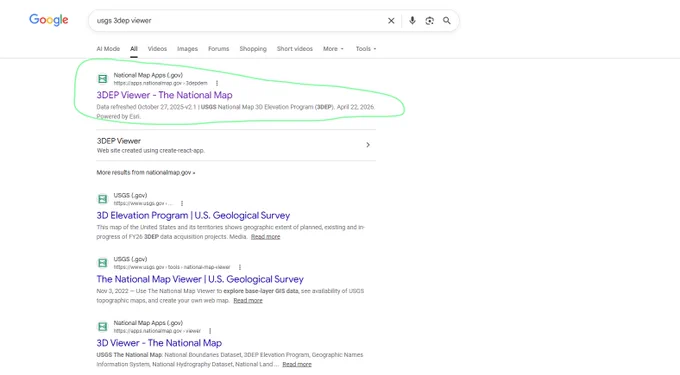The image size is (680, 375).
Task: Switch to AI Mode tab
Action: click(108, 49)
